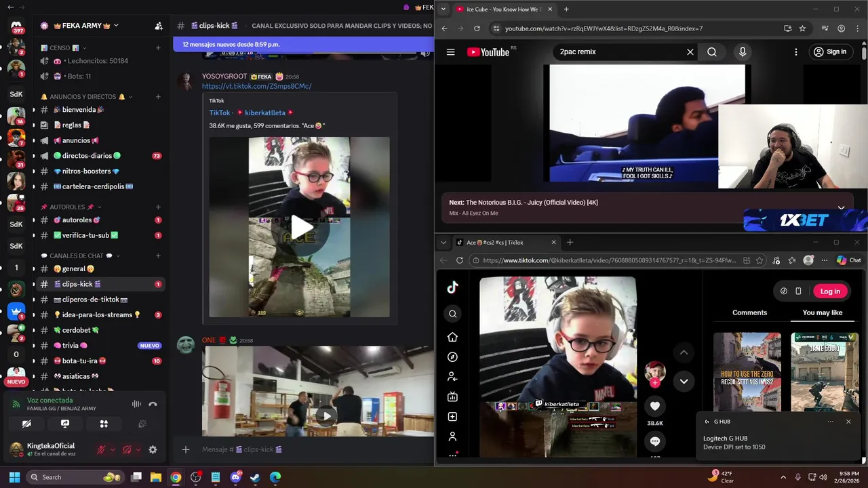Collapse the AUTOROLES category
This screenshot has height=488, width=868.
tap(71, 207)
